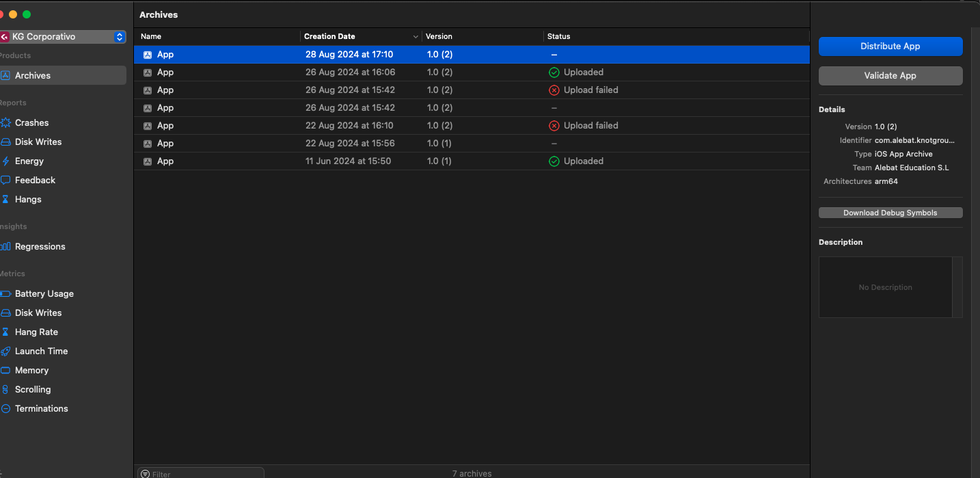Open Feedback in sidebar
This screenshot has height=478, width=980.
click(x=35, y=181)
